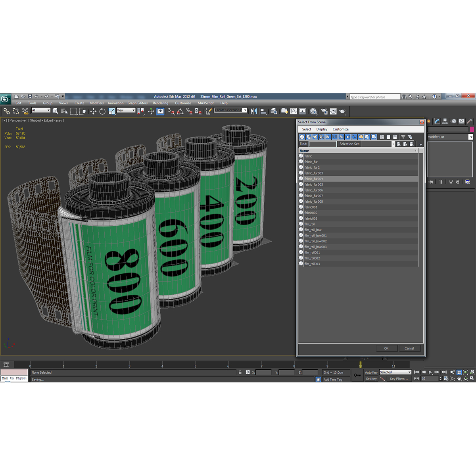
Task: Open the Utilities hammer panel tab
Action: pyautogui.click(x=470, y=121)
